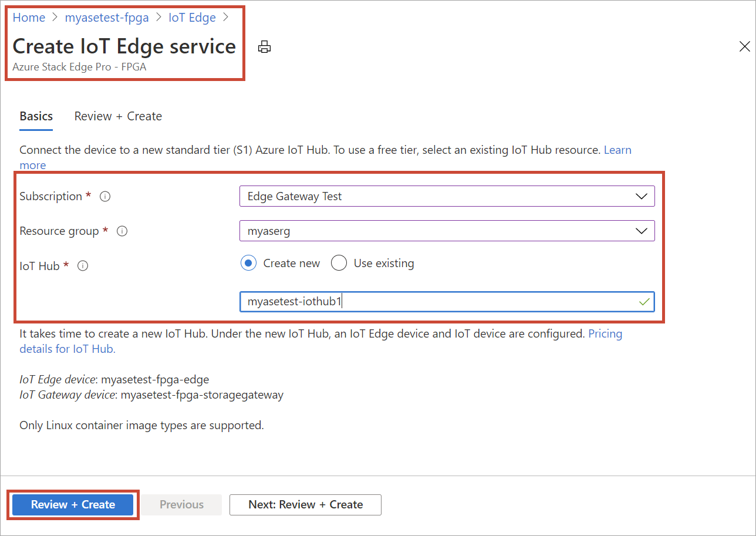
Task: Click the Resource group info icon
Action: [122, 231]
